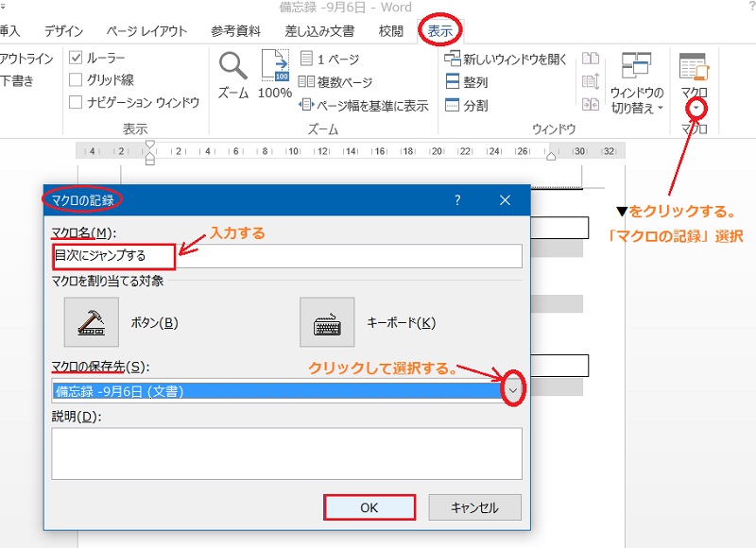Click the reset window position icon
Screen dimensions: 756x548
click(x=591, y=104)
